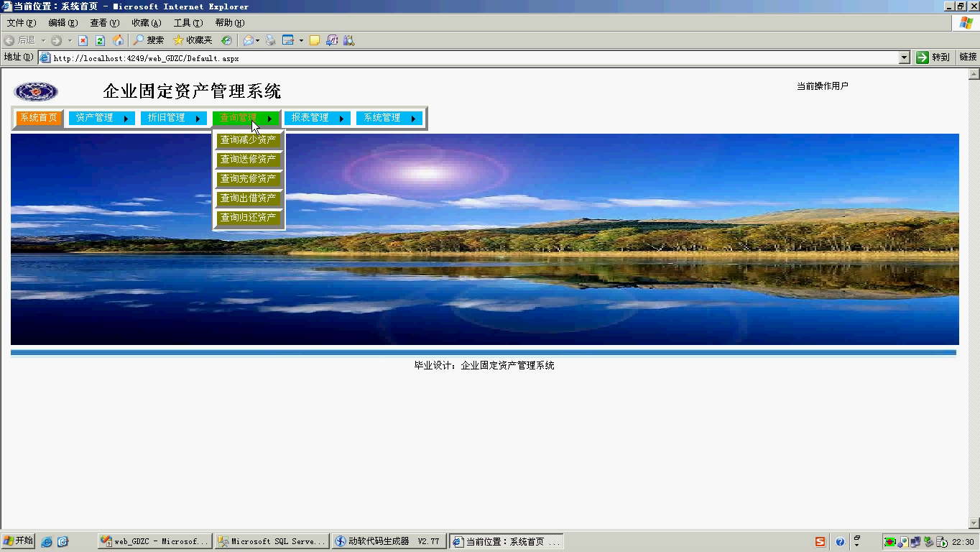
Task: Click the Research books icon in toolbar
Action: pyautogui.click(x=348, y=40)
